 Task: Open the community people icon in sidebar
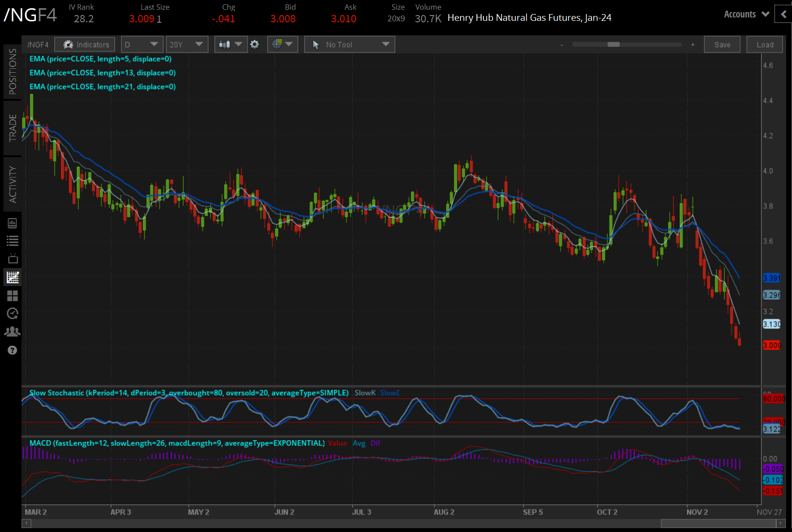click(x=13, y=332)
